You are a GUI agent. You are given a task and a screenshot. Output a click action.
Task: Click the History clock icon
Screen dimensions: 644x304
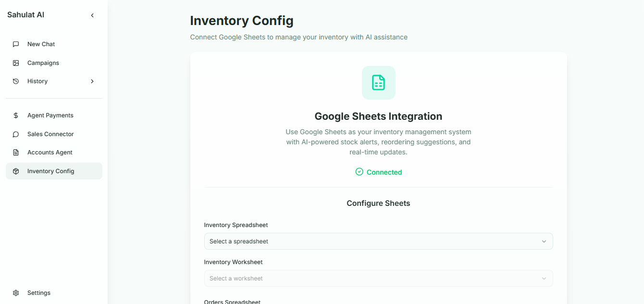click(x=16, y=81)
